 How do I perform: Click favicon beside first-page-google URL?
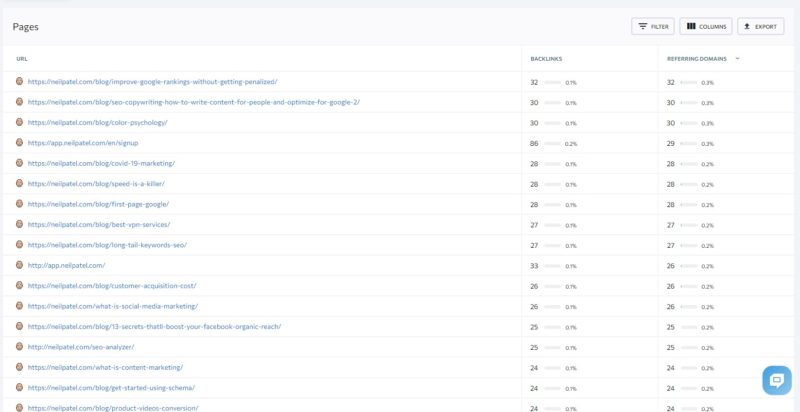point(19,203)
